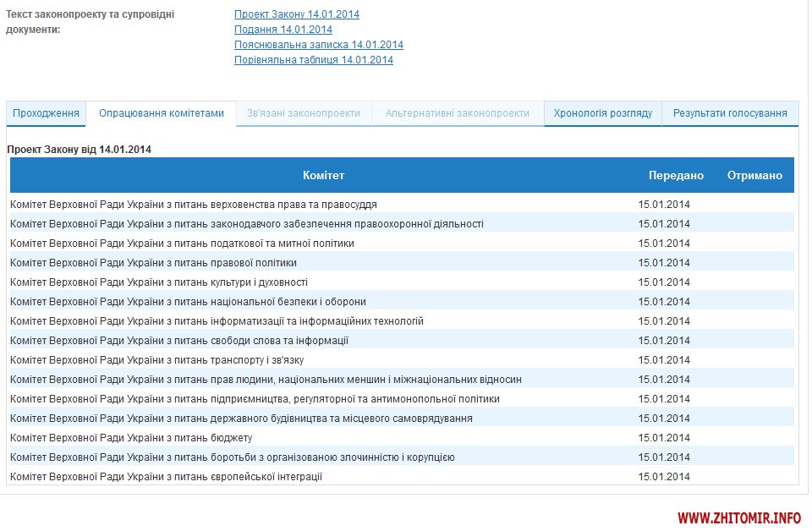
Task: Open the Проект Закону 14.01.2014 link
Action: 296,14
